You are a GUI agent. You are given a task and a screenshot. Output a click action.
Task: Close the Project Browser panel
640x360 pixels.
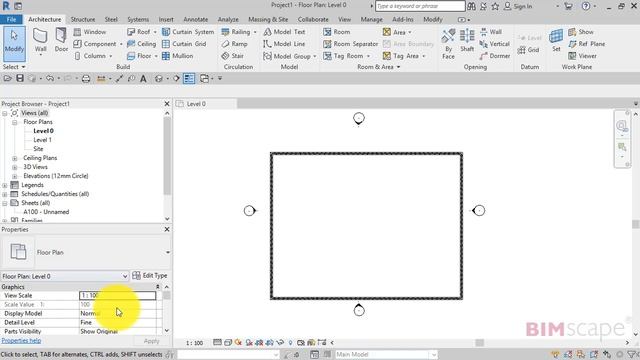pyautogui.click(x=167, y=104)
